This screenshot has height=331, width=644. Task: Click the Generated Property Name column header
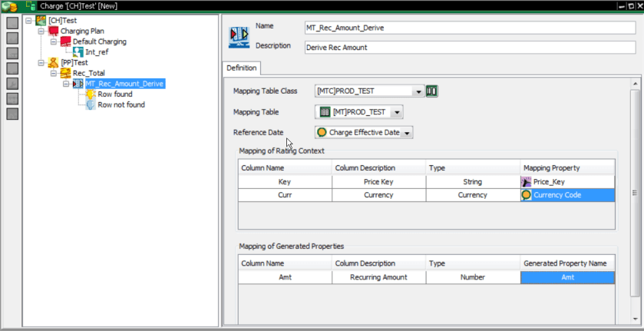[x=567, y=263]
